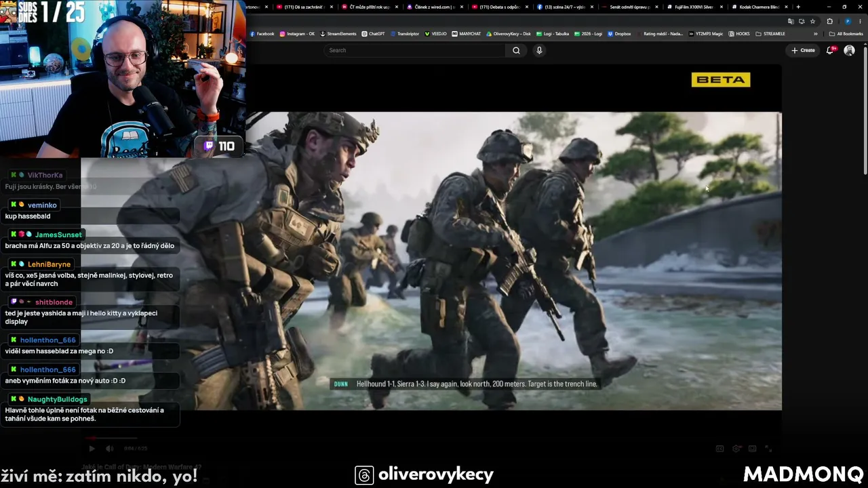Click the translate page icon in address bar
Screen dimensions: 868x488
click(791, 21)
